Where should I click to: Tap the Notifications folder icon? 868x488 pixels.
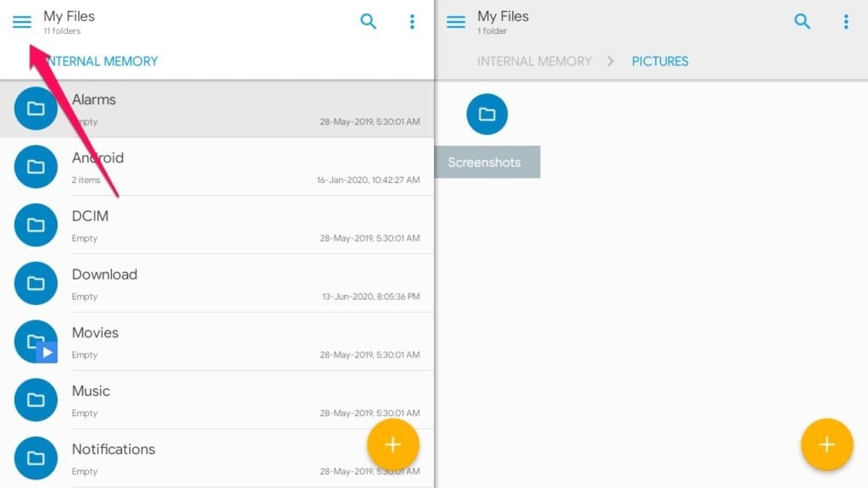[x=36, y=458]
